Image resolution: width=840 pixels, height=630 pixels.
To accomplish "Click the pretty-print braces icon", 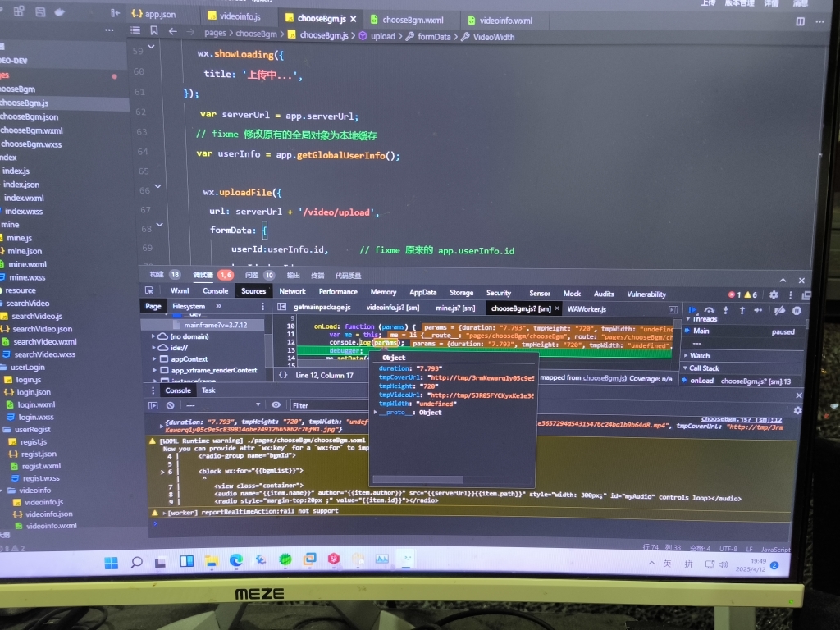I will 283,375.
